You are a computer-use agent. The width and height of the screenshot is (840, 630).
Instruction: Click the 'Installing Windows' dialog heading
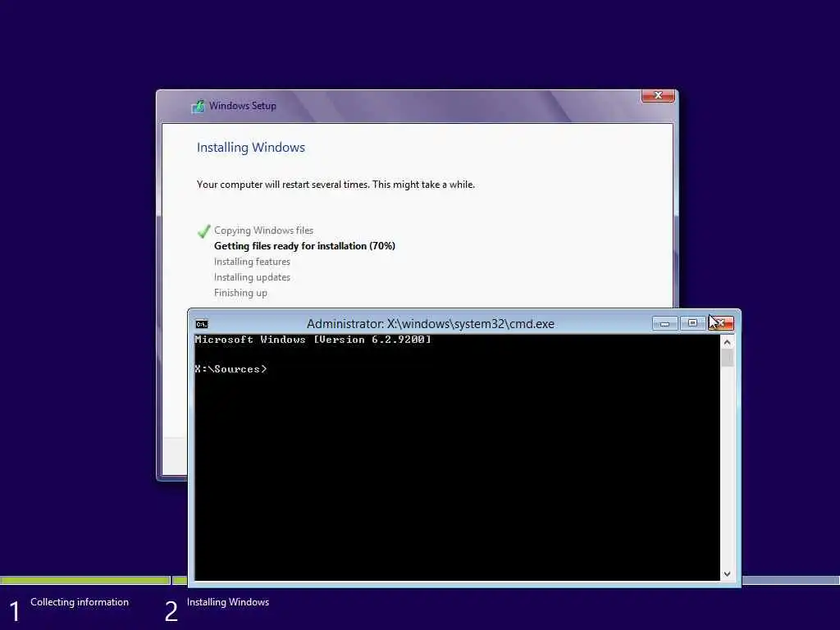(x=251, y=148)
